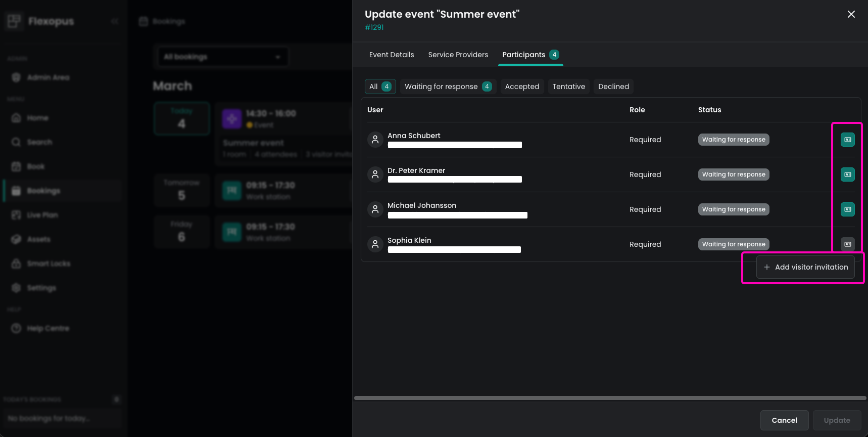This screenshot has width=868, height=437.
Task: Click visitor badge icon for Anna Schubert
Action: 847,140
